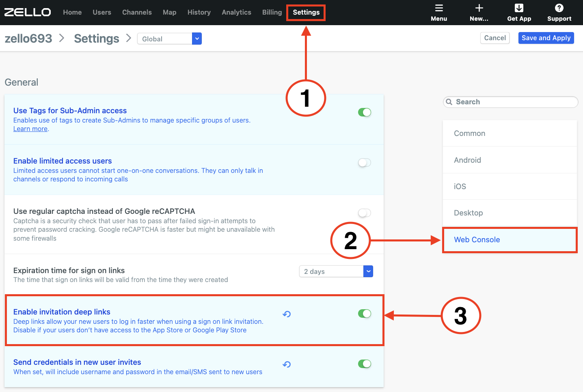Click the Settings breadcrumb
The height and width of the screenshot is (392, 583).
97,39
